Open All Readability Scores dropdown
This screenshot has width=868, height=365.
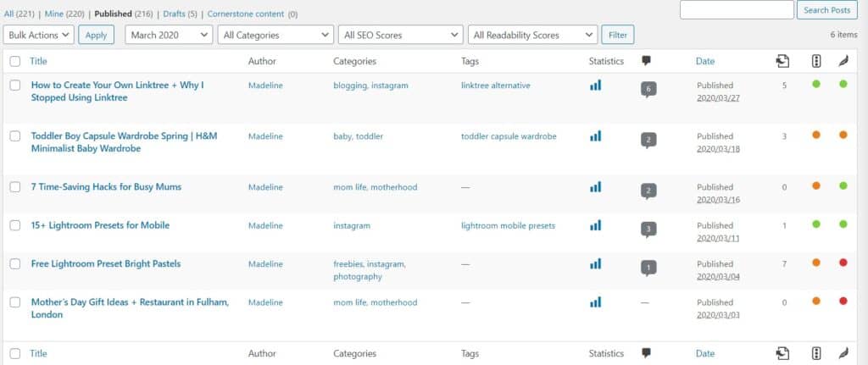[x=532, y=35]
